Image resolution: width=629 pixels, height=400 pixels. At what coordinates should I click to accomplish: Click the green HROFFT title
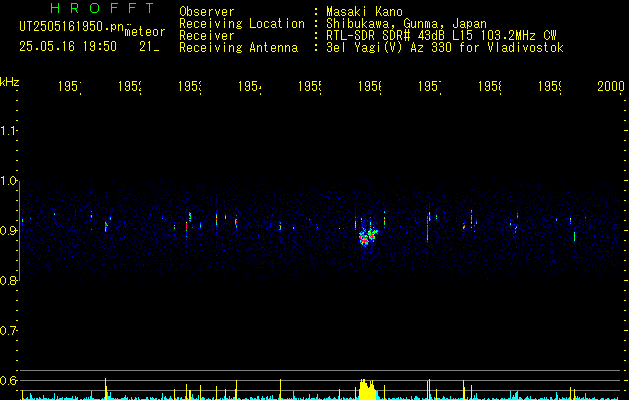102,8
